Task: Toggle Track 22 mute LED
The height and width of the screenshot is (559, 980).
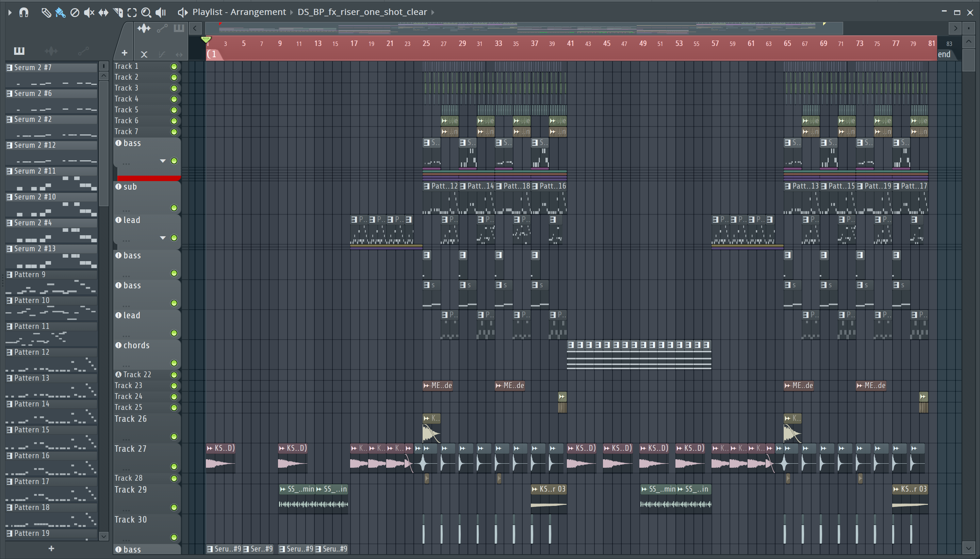Action: pyautogui.click(x=174, y=375)
